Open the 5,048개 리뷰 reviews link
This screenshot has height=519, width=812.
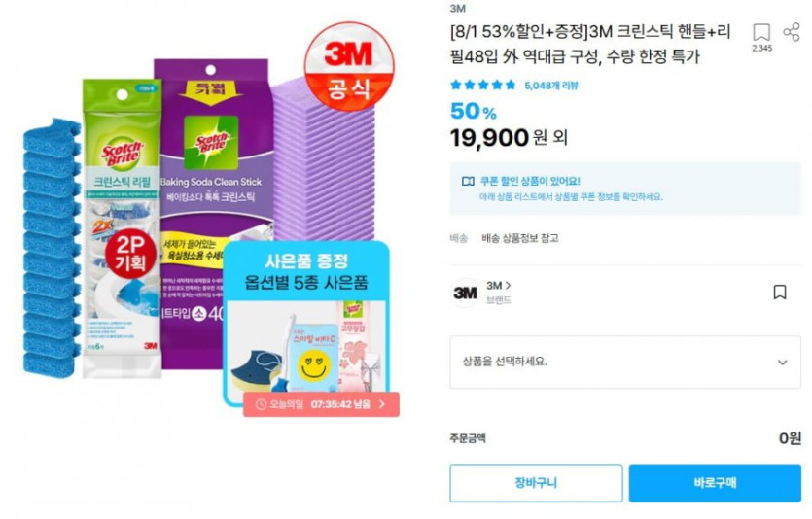551,86
